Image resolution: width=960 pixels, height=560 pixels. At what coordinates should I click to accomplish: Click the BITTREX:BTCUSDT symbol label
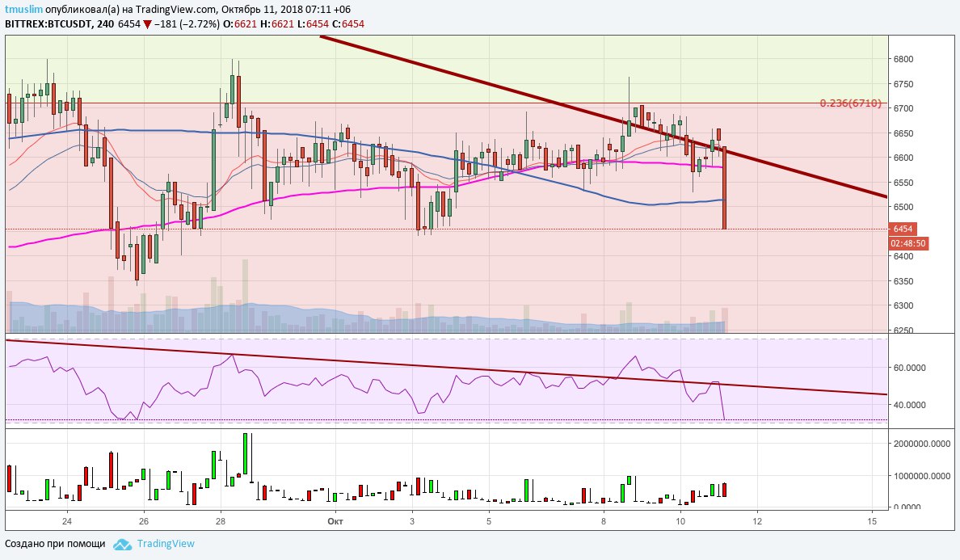click(48, 24)
